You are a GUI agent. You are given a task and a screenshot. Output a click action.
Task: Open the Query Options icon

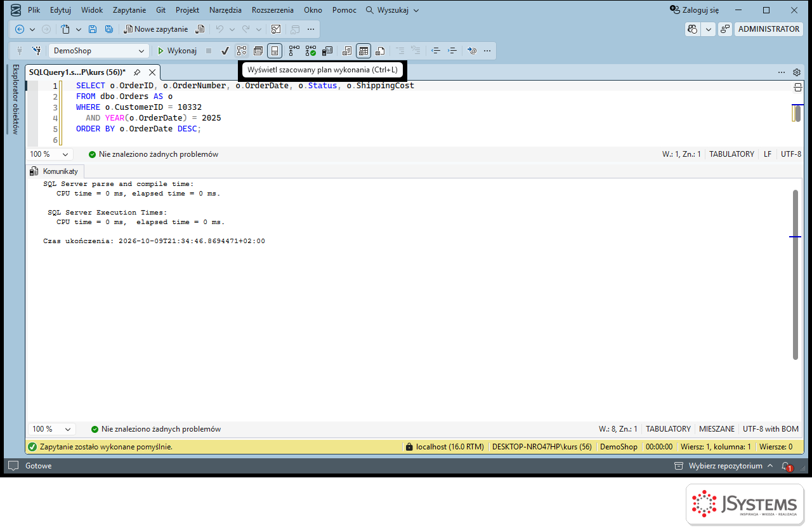(x=258, y=51)
